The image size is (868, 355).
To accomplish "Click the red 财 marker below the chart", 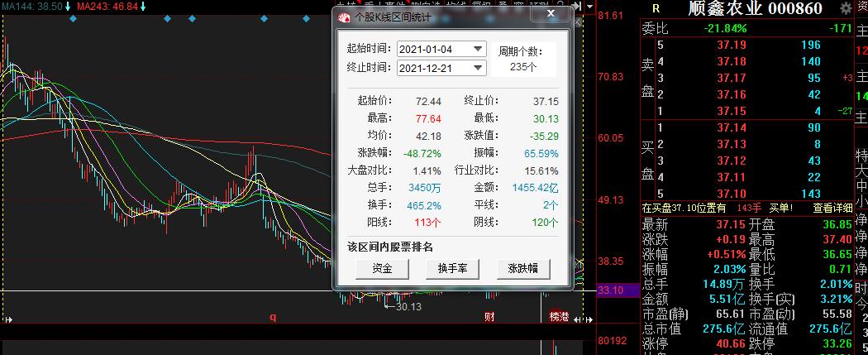I will coord(489,317).
